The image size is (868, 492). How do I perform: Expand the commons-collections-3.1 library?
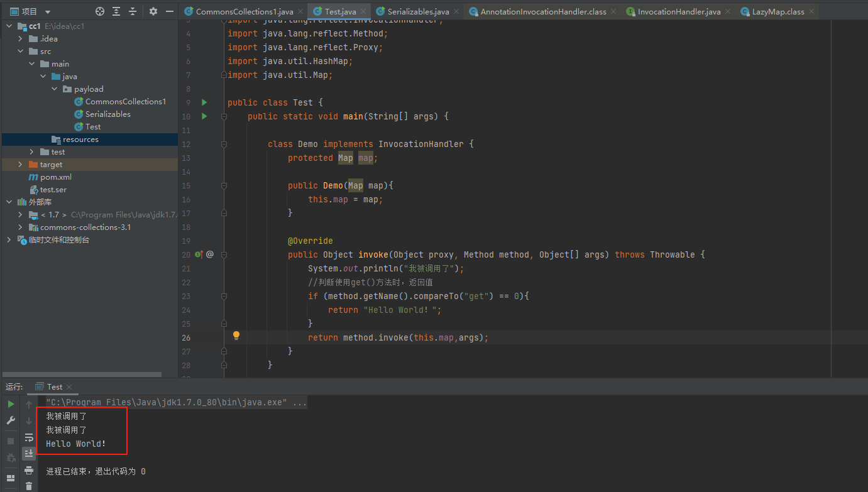21,227
